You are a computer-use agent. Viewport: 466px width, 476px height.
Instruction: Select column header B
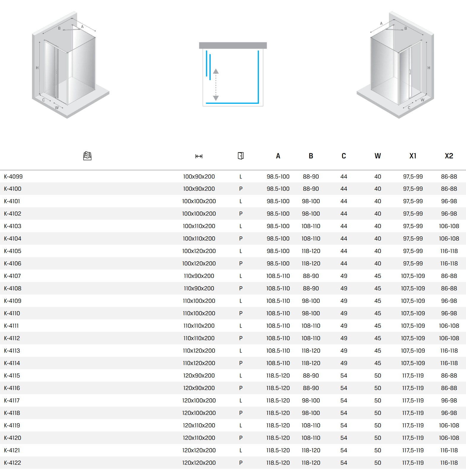point(311,156)
